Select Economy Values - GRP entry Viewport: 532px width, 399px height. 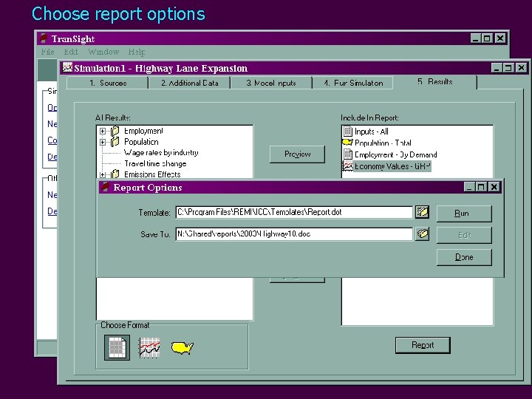pyautogui.click(x=392, y=166)
